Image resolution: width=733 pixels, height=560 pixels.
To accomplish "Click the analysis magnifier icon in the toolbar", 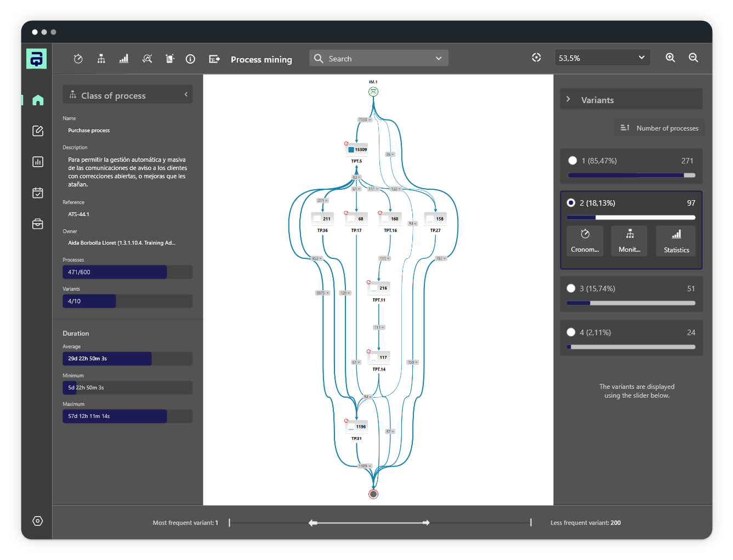I will 146,58.
